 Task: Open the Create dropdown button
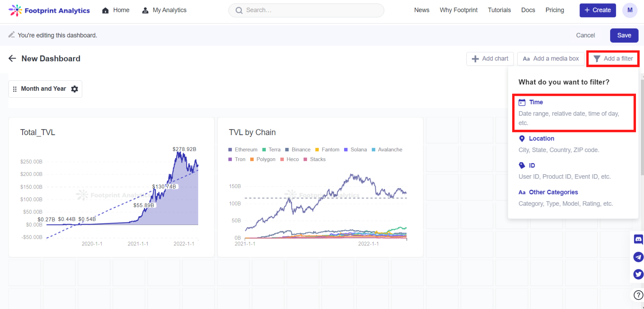tap(597, 10)
